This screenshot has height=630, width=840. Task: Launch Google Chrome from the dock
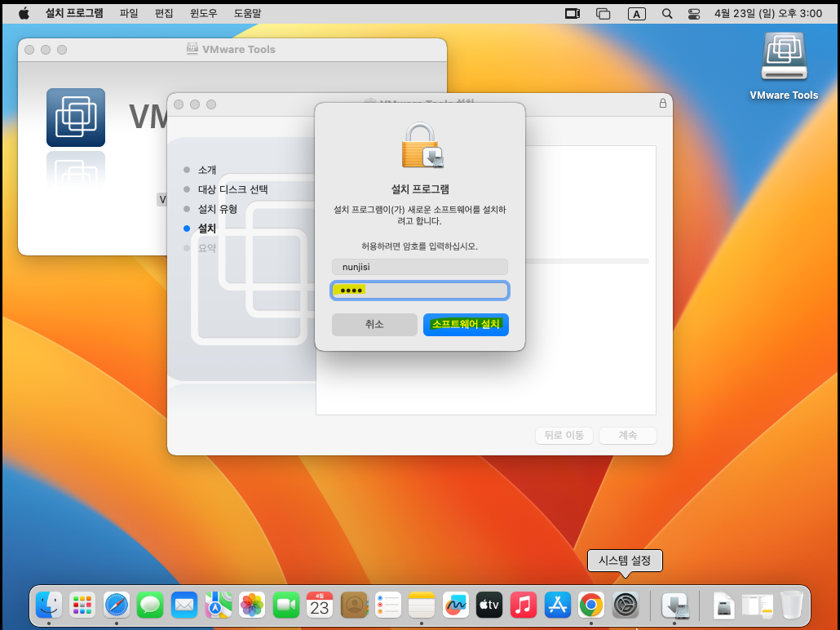[591, 606]
